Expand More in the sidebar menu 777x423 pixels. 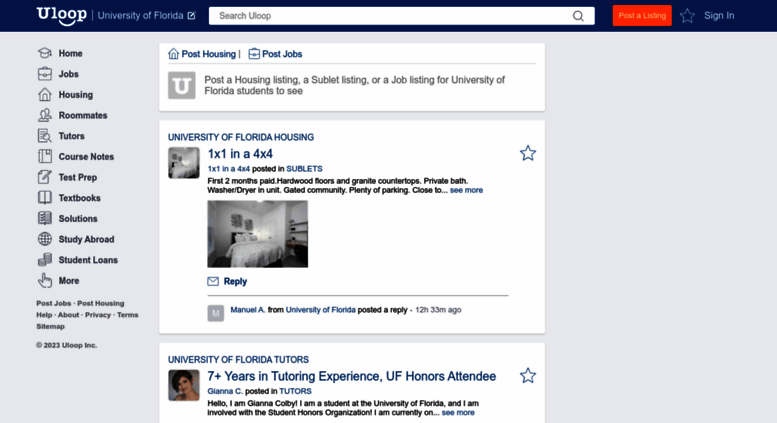[69, 281]
